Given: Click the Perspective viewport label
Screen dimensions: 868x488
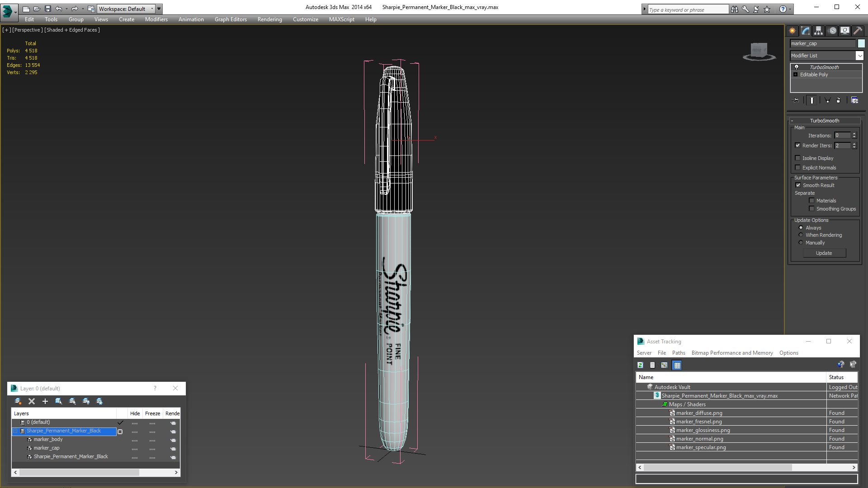Looking at the screenshot, I should (27, 30).
